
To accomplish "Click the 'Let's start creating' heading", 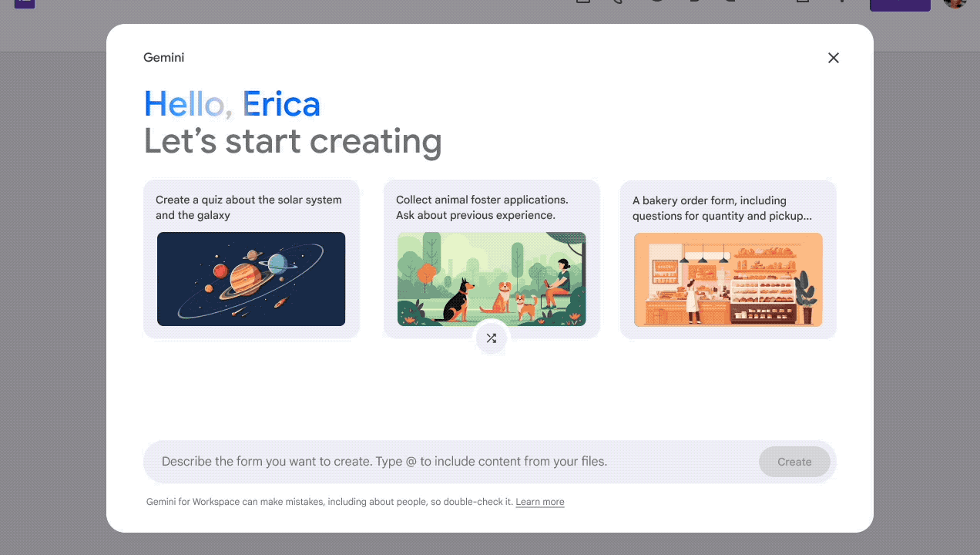I will (293, 142).
